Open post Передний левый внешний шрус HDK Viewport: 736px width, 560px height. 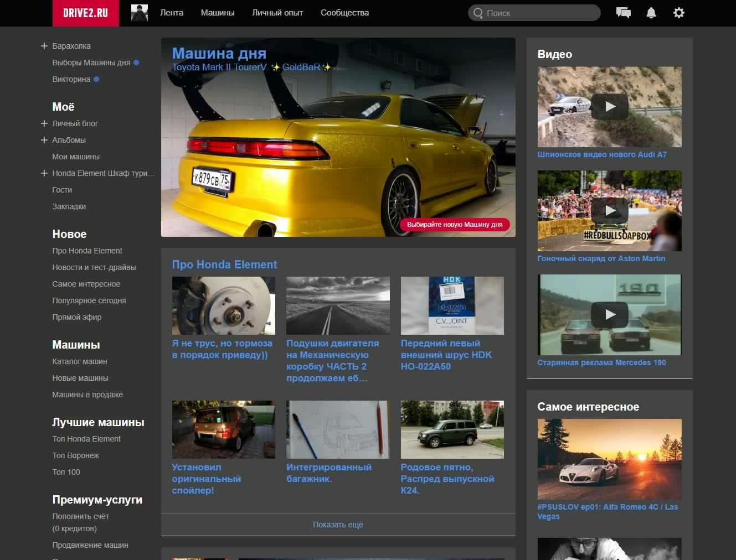(446, 355)
